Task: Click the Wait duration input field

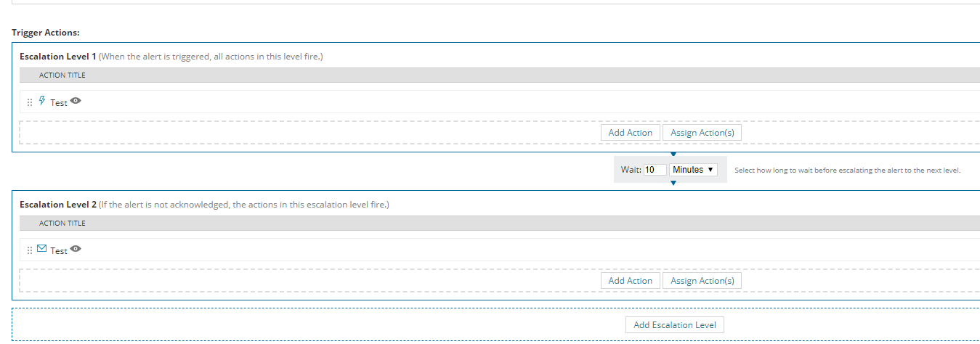Action: [x=655, y=170]
